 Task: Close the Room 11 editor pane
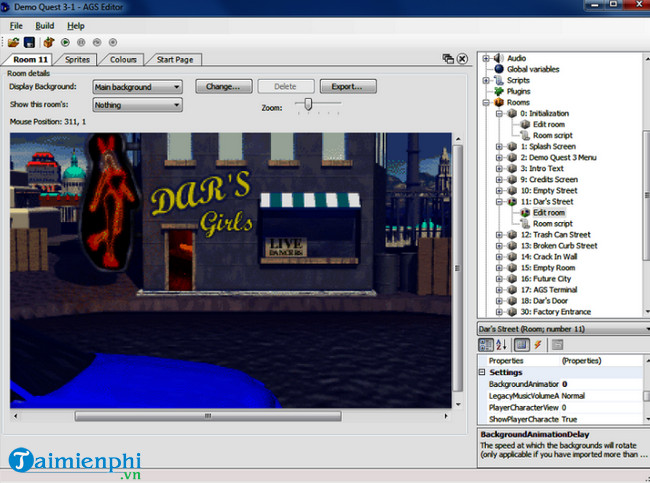(462, 59)
